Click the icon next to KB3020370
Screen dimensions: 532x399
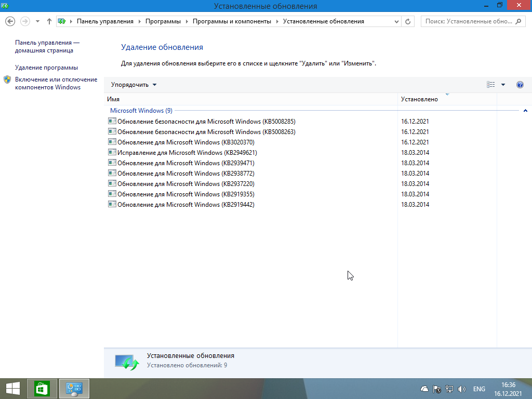[112, 142]
